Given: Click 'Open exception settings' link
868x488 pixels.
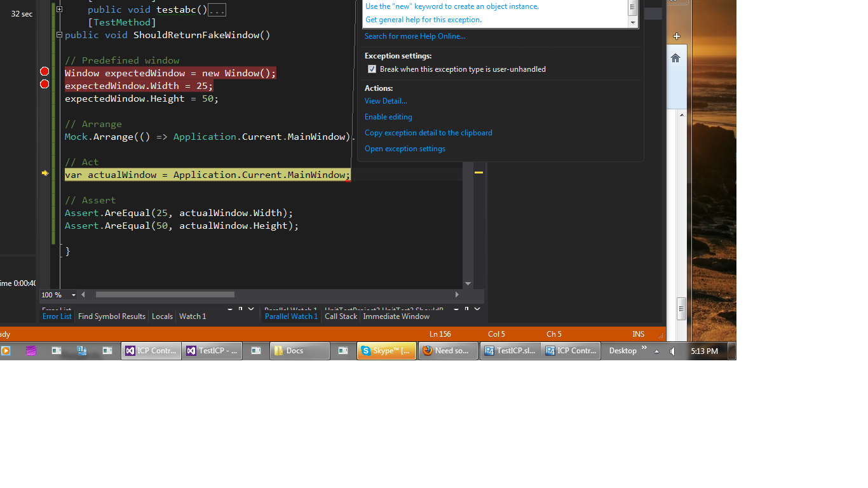Looking at the screenshot, I should pyautogui.click(x=405, y=149).
